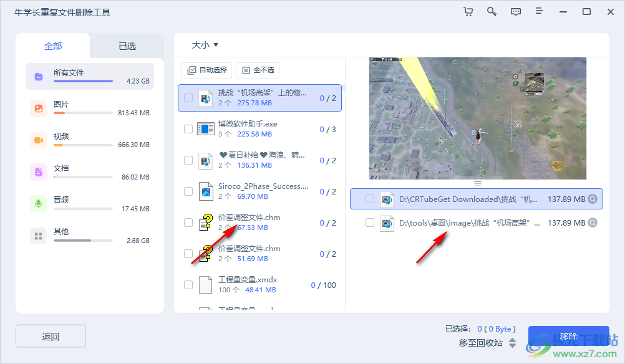
Task: Open the feedback message icon
Action: coord(515,12)
